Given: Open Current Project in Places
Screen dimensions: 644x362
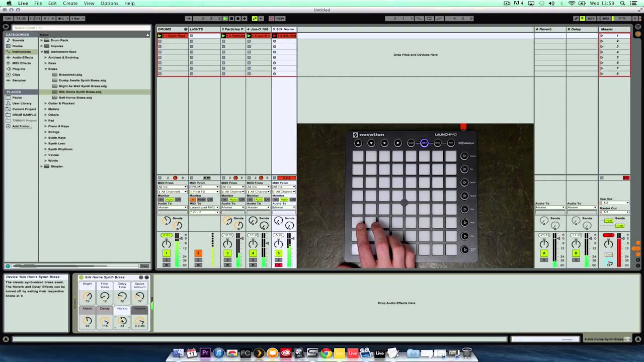Looking at the screenshot, I should 24,109.
